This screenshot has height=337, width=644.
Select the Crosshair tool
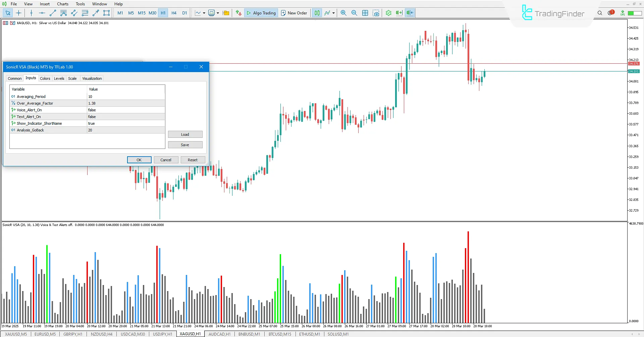click(x=18, y=13)
